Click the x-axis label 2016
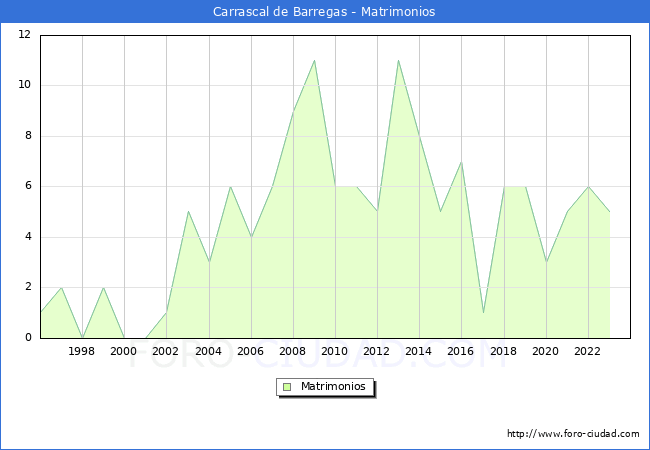 click(x=461, y=351)
